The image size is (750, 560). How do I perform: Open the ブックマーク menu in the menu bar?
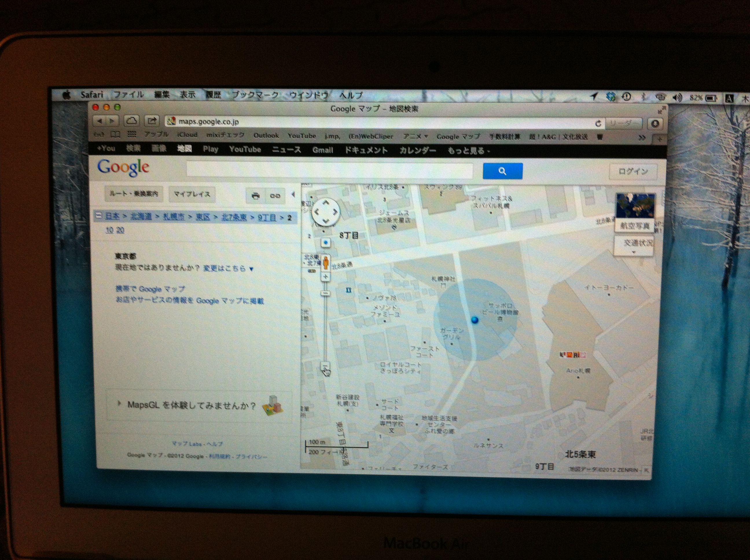point(255,95)
